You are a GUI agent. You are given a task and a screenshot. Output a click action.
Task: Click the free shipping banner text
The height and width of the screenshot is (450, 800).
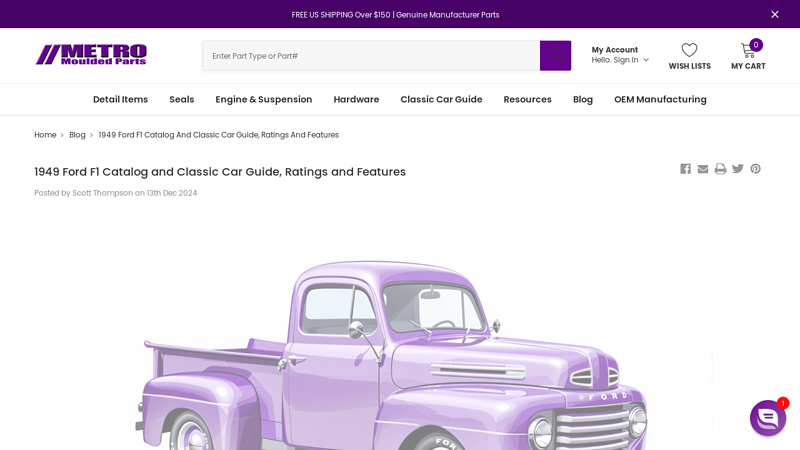pos(395,15)
